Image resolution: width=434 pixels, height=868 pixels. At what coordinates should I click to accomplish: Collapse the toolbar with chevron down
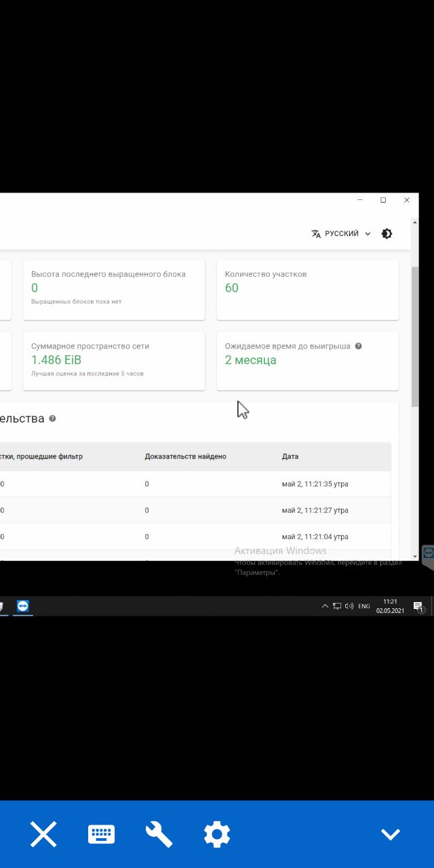[x=391, y=835]
